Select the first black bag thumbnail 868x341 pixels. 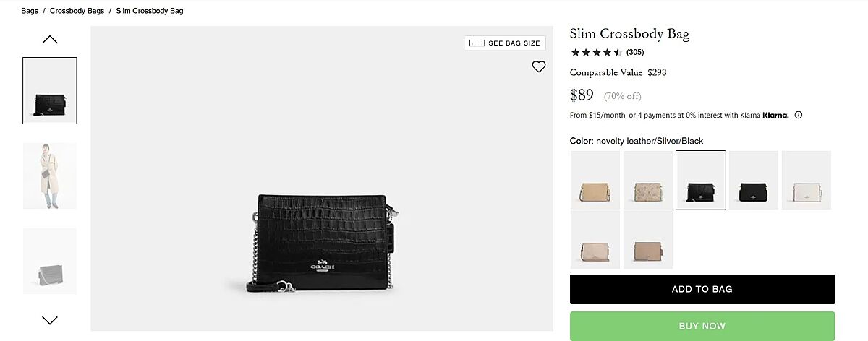[50, 90]
